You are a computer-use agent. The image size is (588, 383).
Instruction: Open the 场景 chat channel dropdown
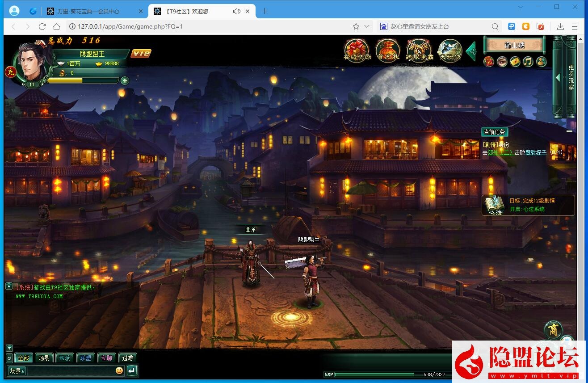click(17, 371)
